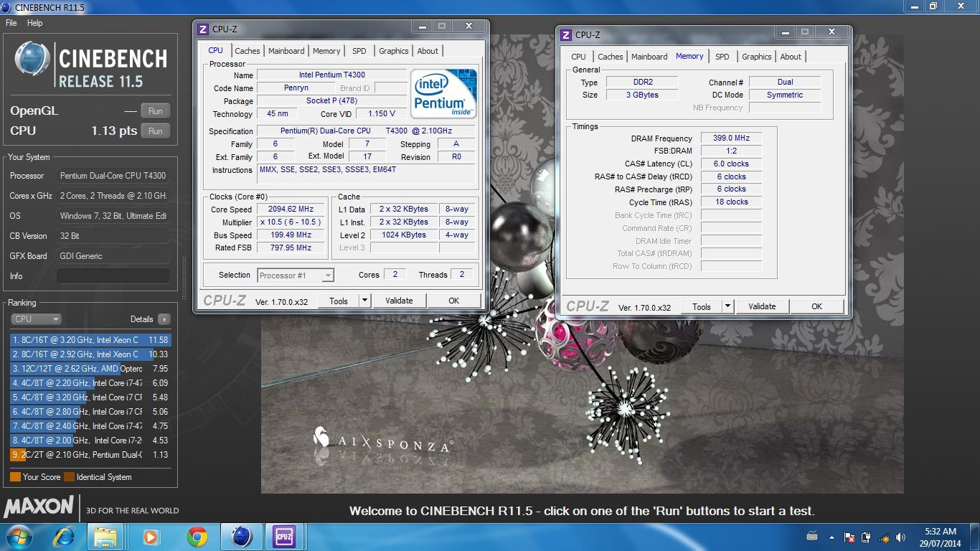Click Tools button in left CPU-Z window
980x551 pixels.
[x=339, y=301]
